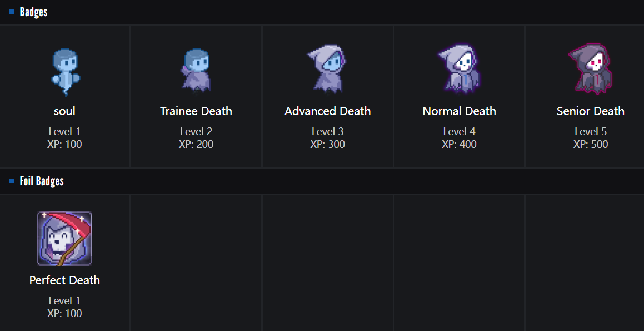Select the "Advanced Death" badge title
The image size is (644, 331).
[327, 111]
